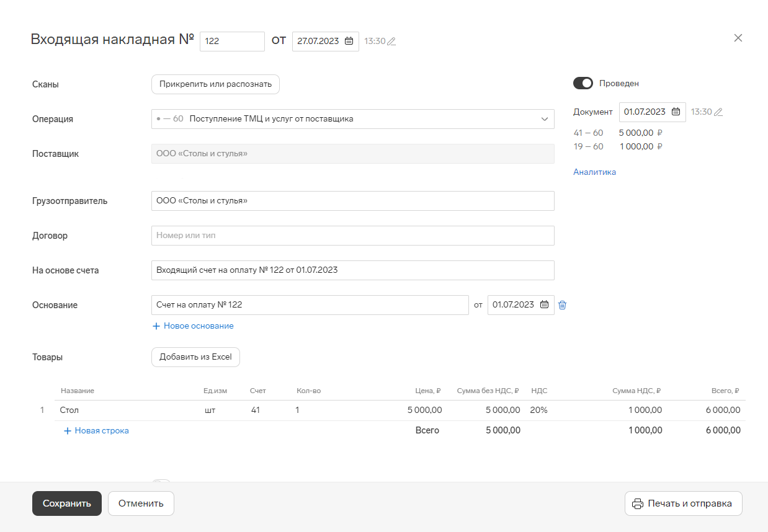Click account cell 41 in goods row

[x=256, y=410]
